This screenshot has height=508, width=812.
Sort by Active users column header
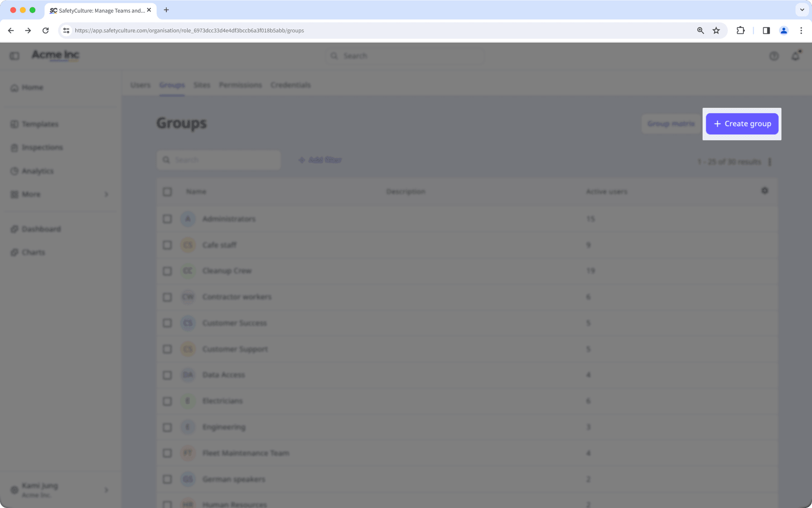click(x=607, y=192)
